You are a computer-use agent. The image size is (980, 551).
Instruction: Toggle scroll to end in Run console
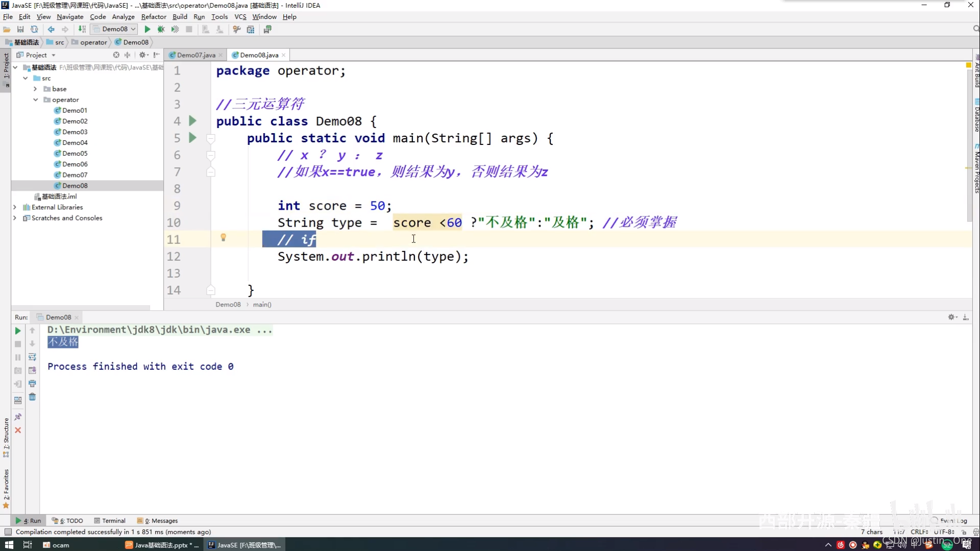(x=32, y=370)
